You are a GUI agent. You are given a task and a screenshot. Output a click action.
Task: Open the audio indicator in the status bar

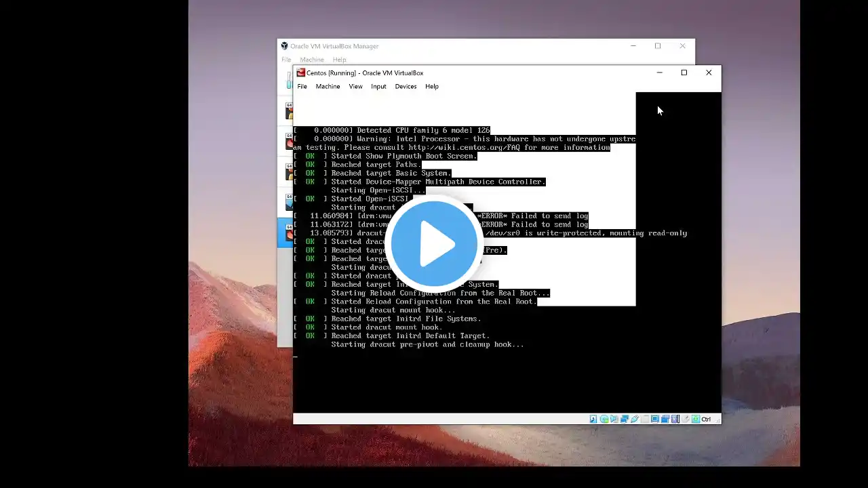[x=614, y=419]
